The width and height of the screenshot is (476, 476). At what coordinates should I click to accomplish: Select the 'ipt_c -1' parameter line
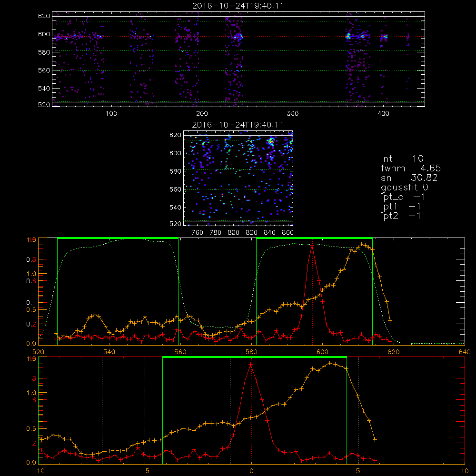(403, 197)
